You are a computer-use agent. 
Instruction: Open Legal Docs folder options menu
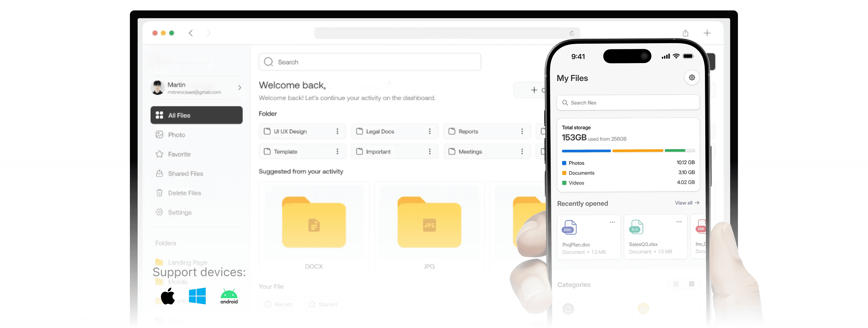(x=429, y=131)
